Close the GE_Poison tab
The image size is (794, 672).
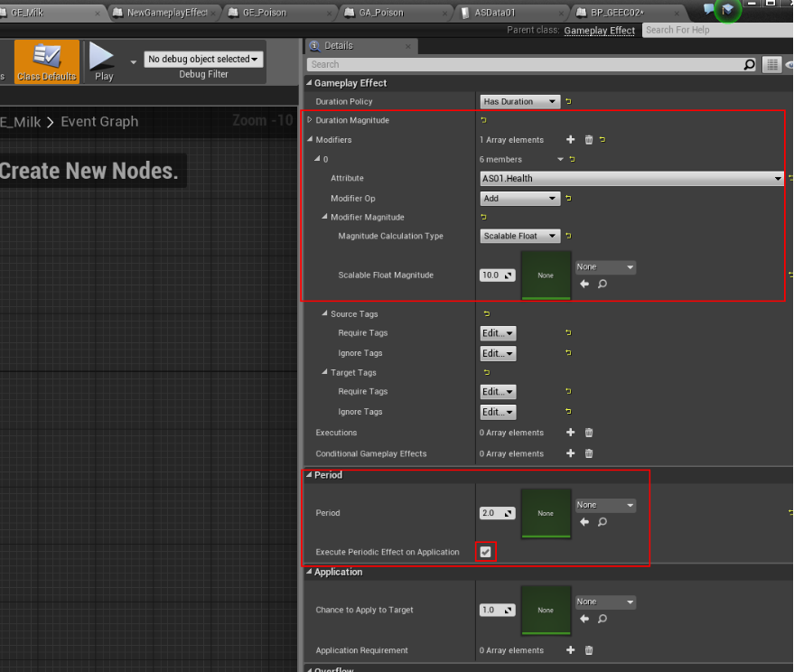pyautogui.click(x=329, y=14)
